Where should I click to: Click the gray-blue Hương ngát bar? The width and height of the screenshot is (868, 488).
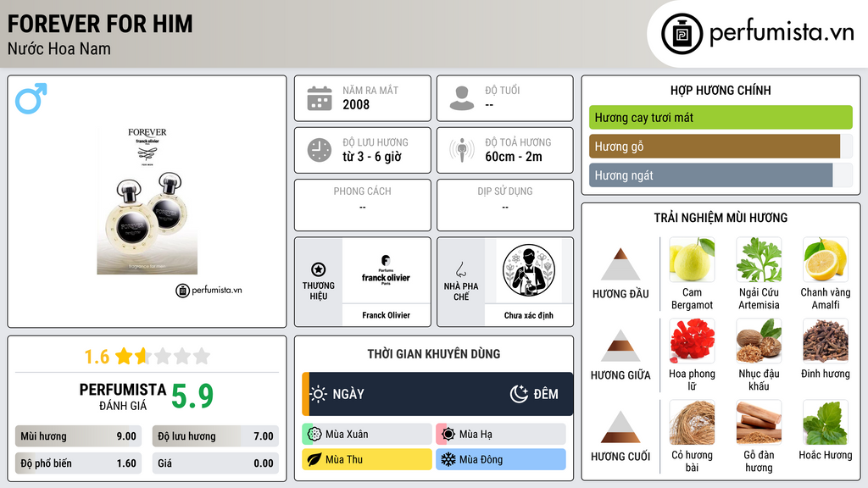coord(711,175)
